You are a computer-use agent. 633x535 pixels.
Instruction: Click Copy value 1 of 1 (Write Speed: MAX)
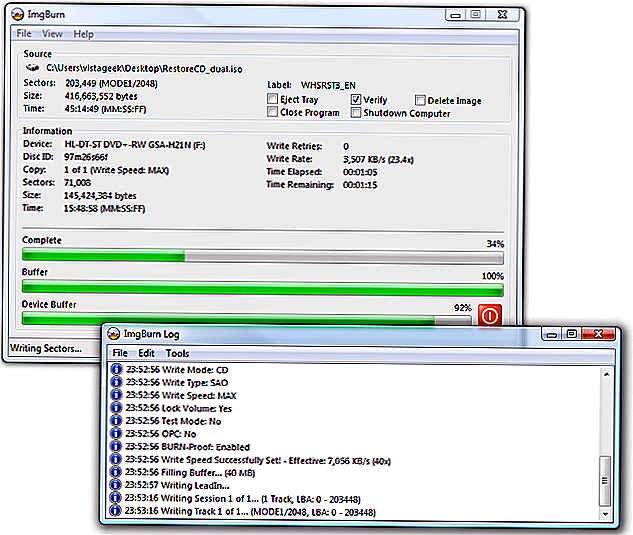(x=116, y=170)
